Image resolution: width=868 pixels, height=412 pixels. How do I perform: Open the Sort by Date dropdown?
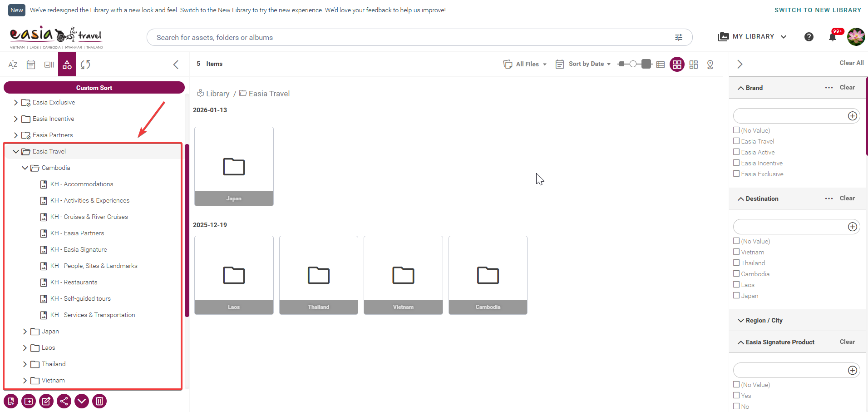583,64
